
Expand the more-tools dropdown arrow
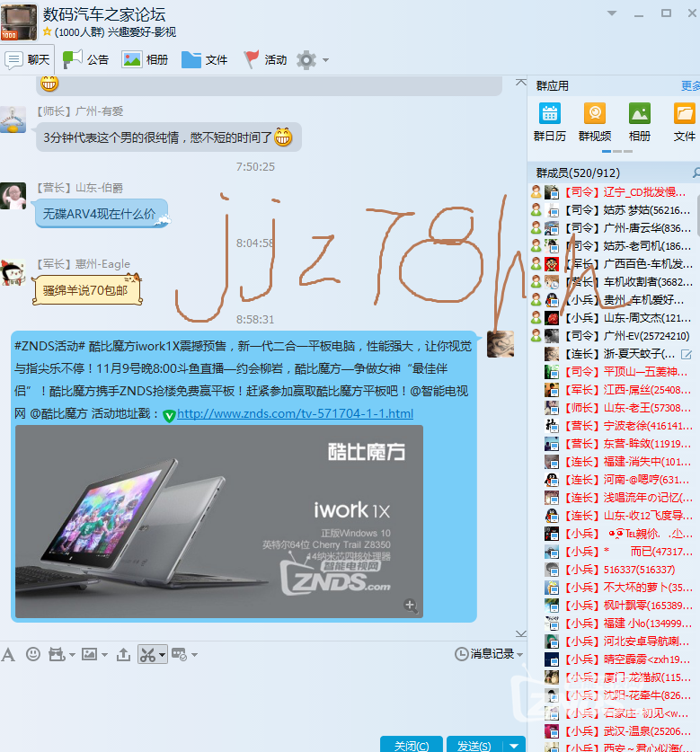point(194,655)
